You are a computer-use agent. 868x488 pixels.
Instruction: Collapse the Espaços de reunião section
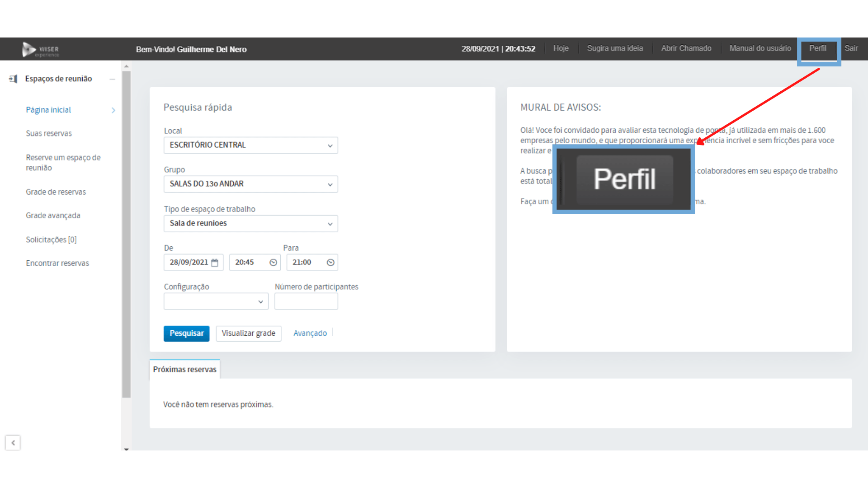(x=112, y=79)
